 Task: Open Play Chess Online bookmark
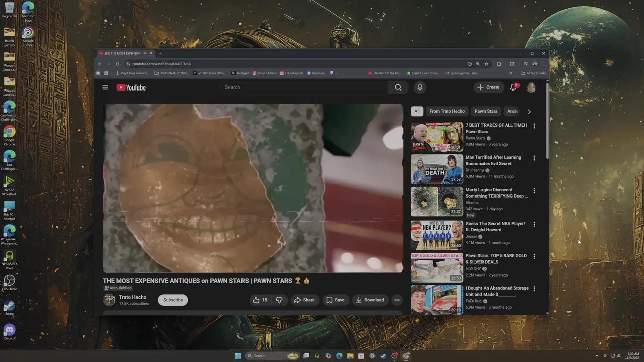coord(132,73)
